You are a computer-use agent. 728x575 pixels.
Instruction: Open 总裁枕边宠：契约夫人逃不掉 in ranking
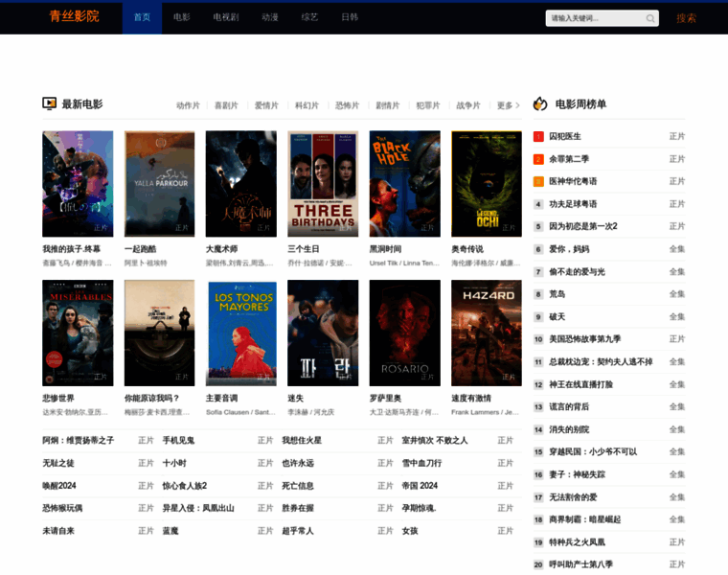pos(601,362)
